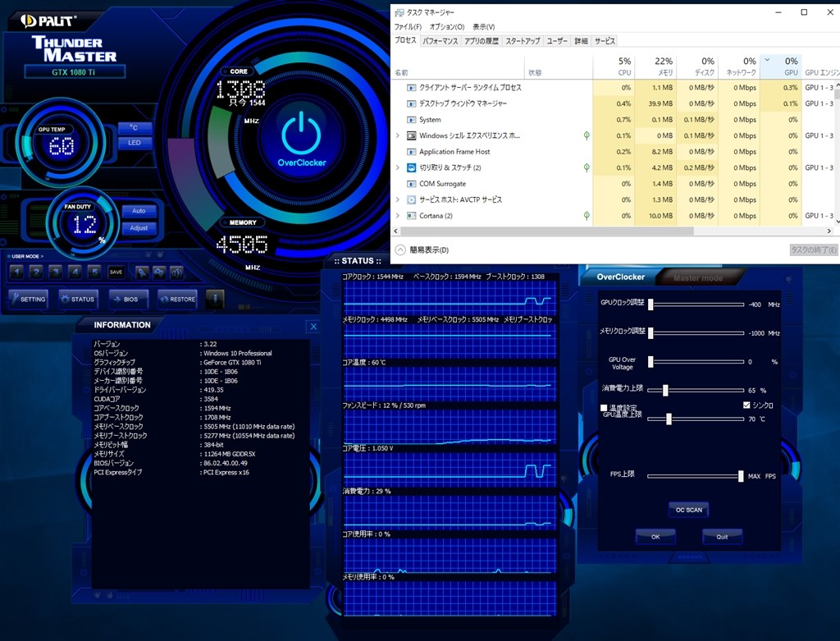Image resolution: width=840 pixels, height=641 pixels.
Task: Click the GPUクロック調整 slider handle
Action: pyautogui.click(x=651, y=304)
